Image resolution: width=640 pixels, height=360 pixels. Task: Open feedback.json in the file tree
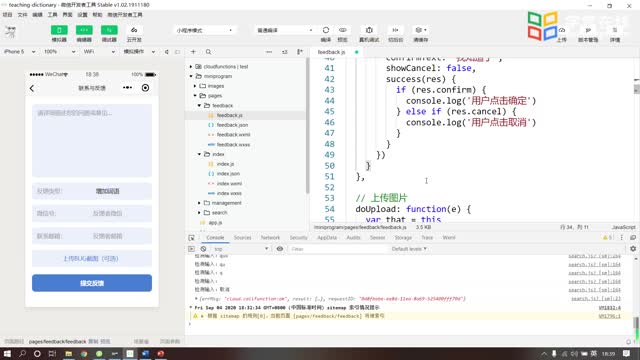coord(232,125)
